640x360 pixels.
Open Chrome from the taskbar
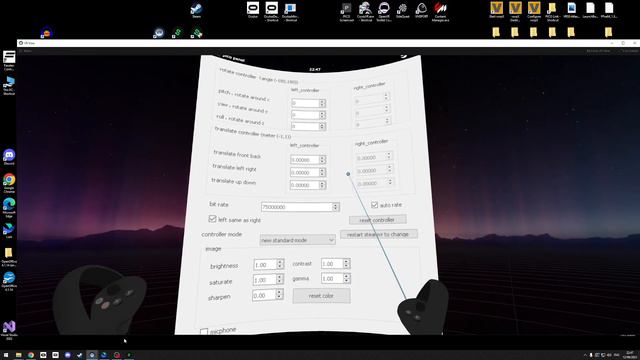31,355
